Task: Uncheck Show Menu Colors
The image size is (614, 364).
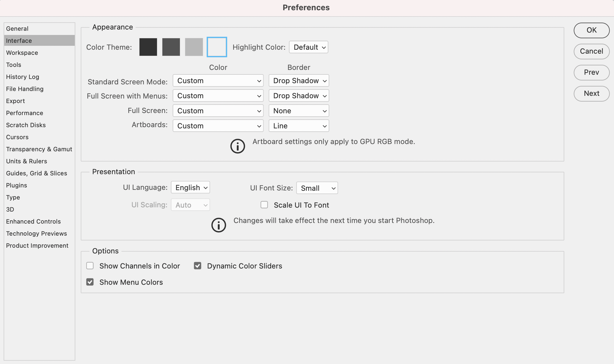Action: [90, 282]
